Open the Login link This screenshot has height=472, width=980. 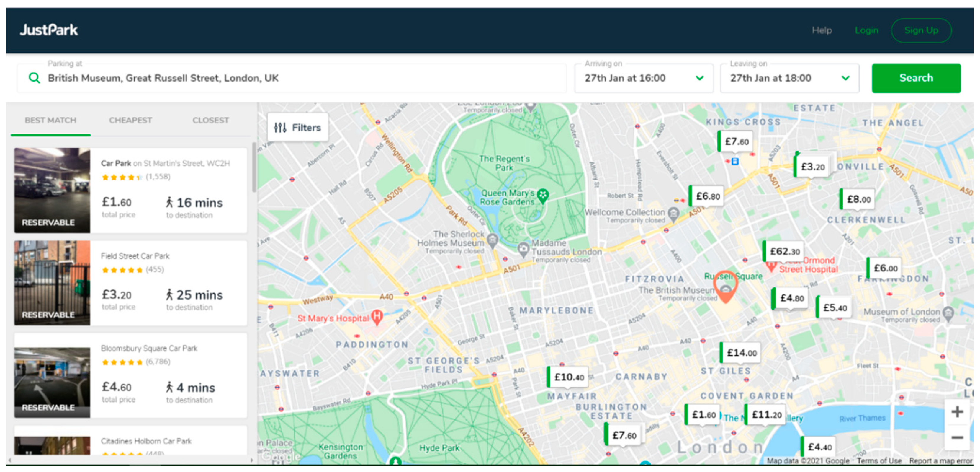pos(866,30)
